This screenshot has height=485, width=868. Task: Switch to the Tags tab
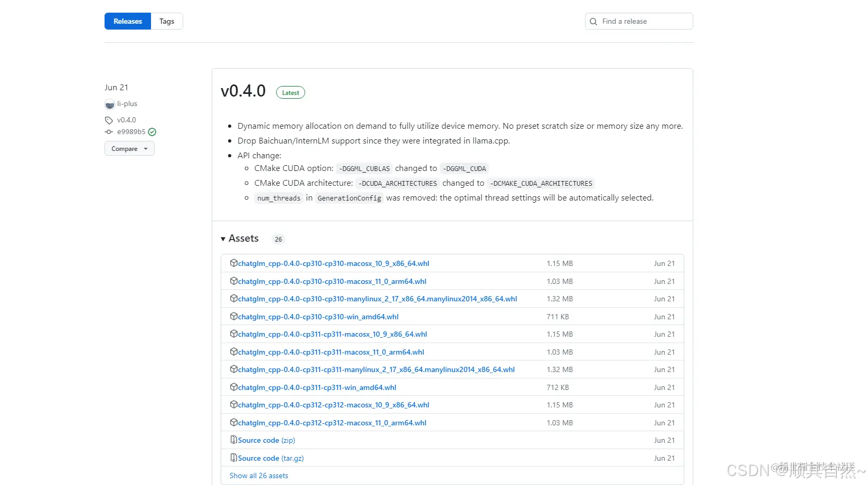point(166,21)
